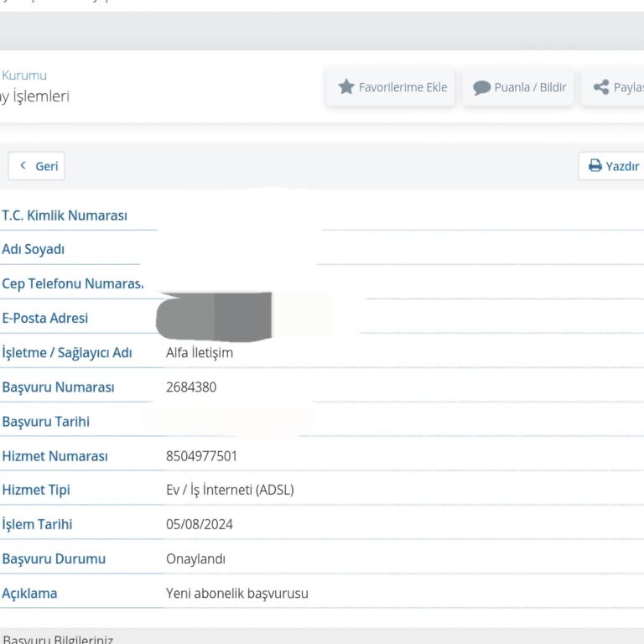This screenshot has width=644, height=644.
Task: Select the Adı Soyadı label
Action: click(x=34, y=249)
